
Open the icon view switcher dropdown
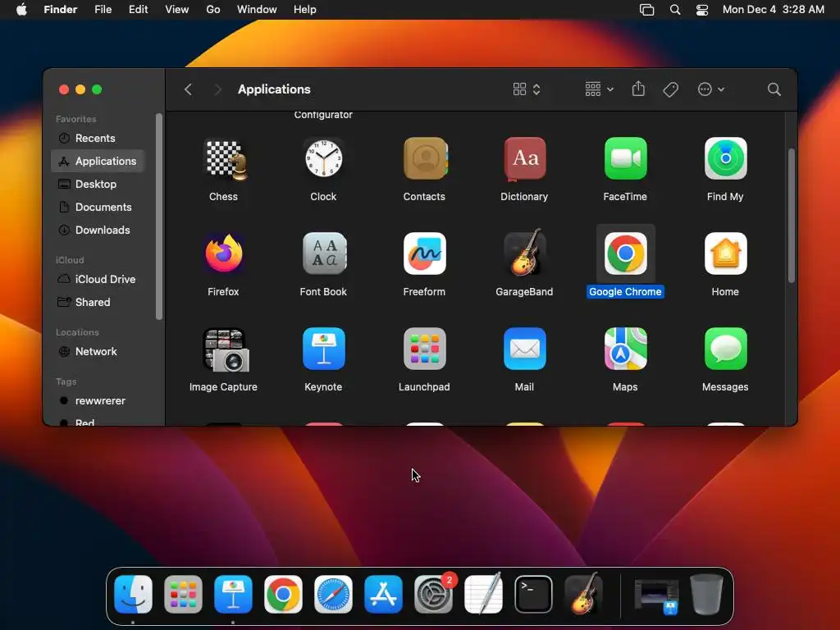[x=527, y=89]
